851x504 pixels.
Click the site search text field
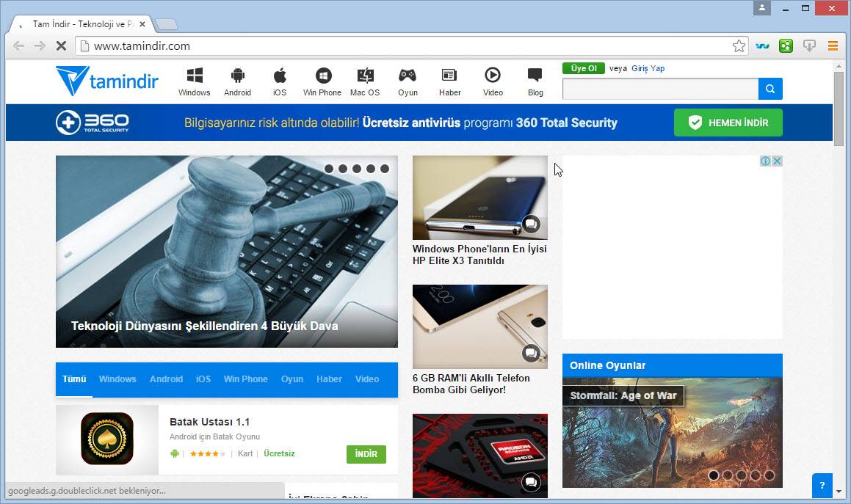(x=659, y=89)
